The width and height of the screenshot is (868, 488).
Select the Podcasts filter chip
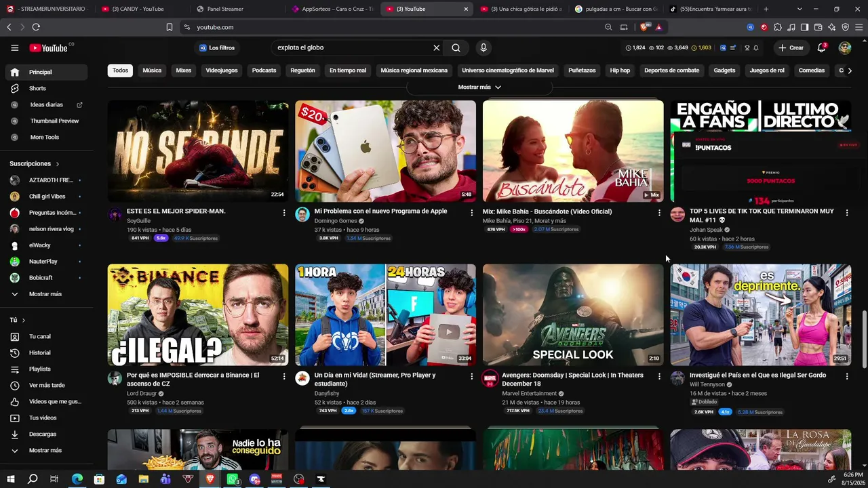point(264,70)
